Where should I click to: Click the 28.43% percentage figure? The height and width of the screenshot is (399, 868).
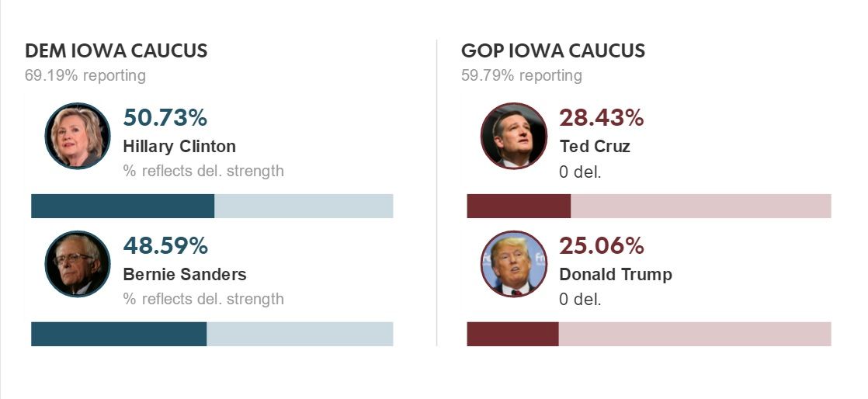click(x=602, y=118)
